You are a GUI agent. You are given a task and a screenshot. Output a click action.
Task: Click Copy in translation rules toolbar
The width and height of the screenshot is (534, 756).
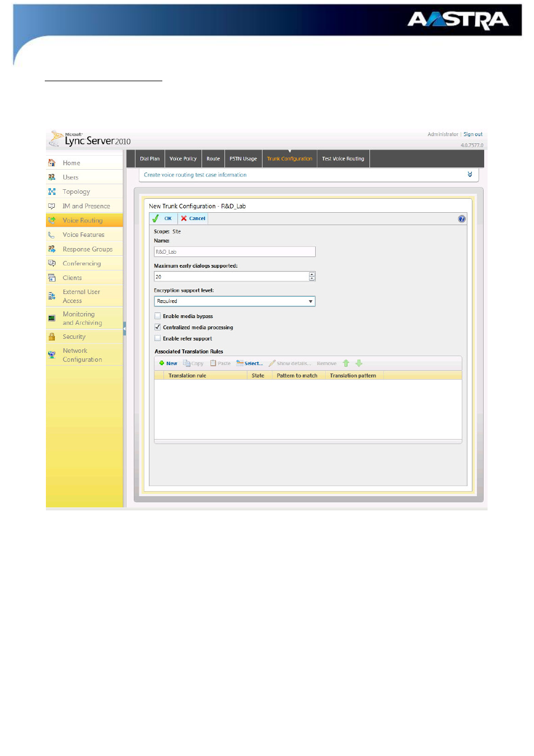point(193,363)
